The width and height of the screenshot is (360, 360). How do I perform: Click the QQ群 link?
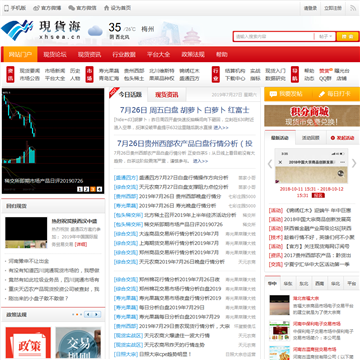[x=325, y=79]
